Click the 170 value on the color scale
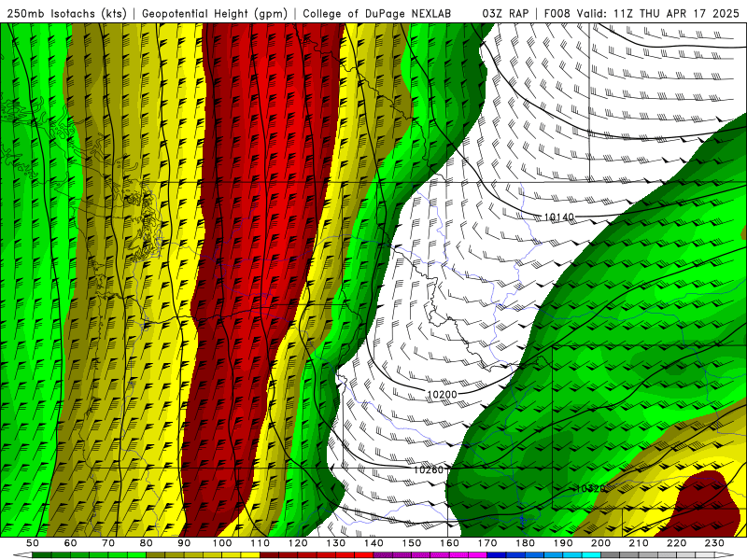This screenshot has width=747, height=560. click(x=487, y=543)
